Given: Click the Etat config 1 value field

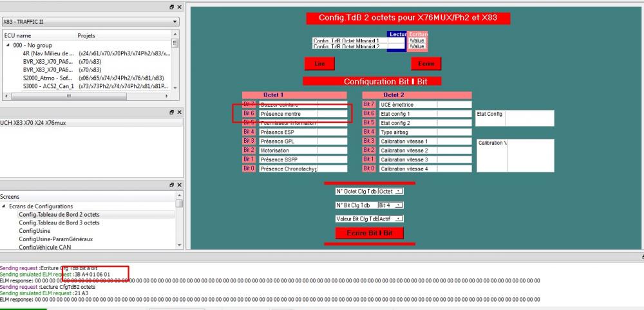Looking at the screenshot, I should [454, 114].
